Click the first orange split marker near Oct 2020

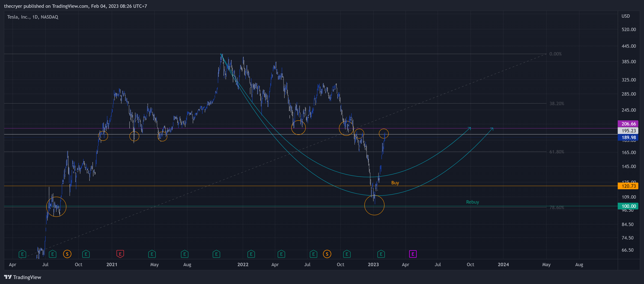[67, 254]
